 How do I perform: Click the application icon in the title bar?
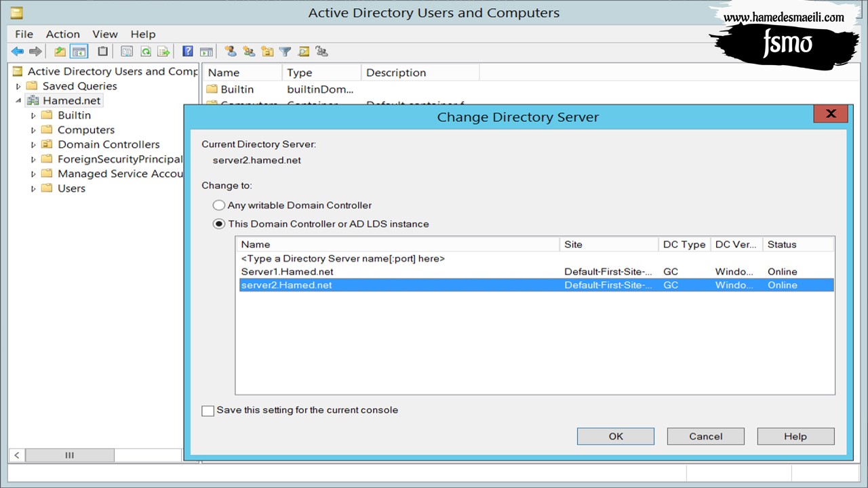[x=16, y=12]
